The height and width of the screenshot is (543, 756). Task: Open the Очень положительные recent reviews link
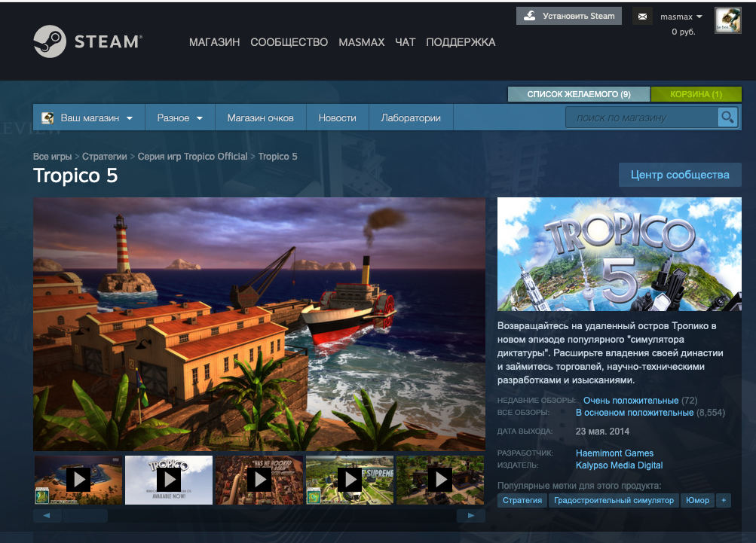pos(631,401)
